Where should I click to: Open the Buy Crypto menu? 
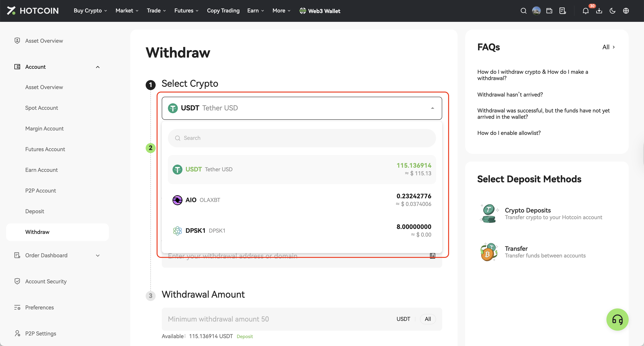point(90,11)
